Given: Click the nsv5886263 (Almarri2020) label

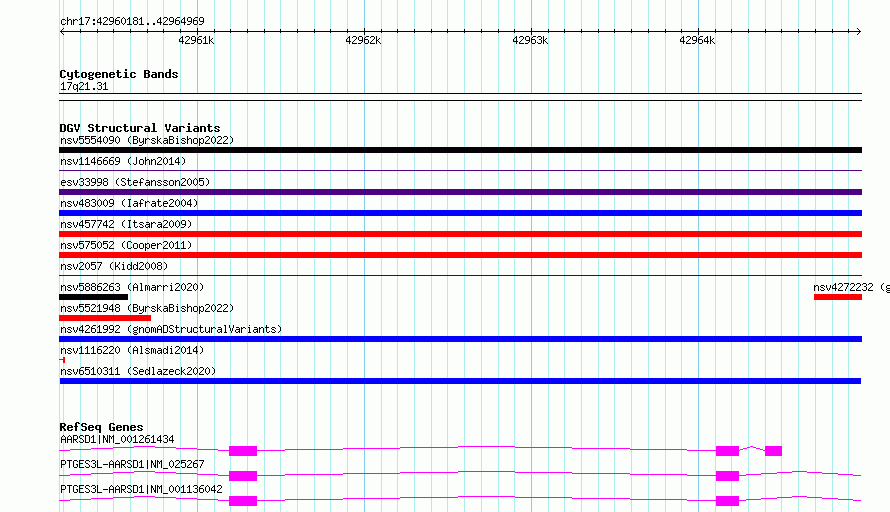Looking at the screenshot, I should (132, 287).
